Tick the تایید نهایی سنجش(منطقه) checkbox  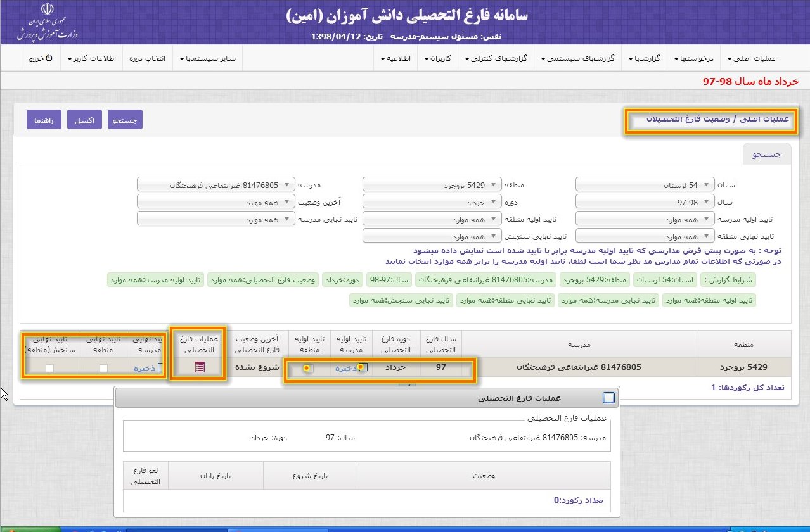click(49, 368)
